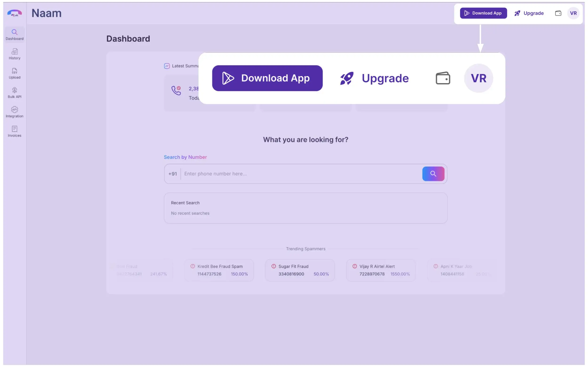Open the History sidebar page
This screenshot has height=367, width=588.
pos(14,54)
